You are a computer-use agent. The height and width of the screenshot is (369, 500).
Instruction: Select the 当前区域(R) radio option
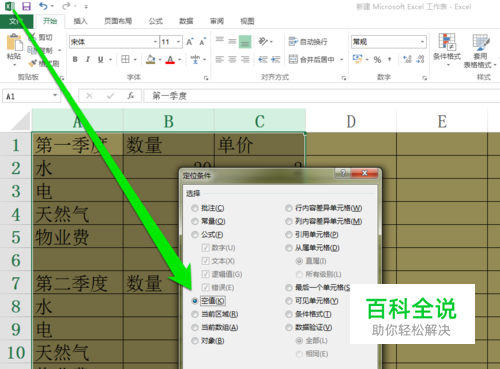click(x=195, y=314)
